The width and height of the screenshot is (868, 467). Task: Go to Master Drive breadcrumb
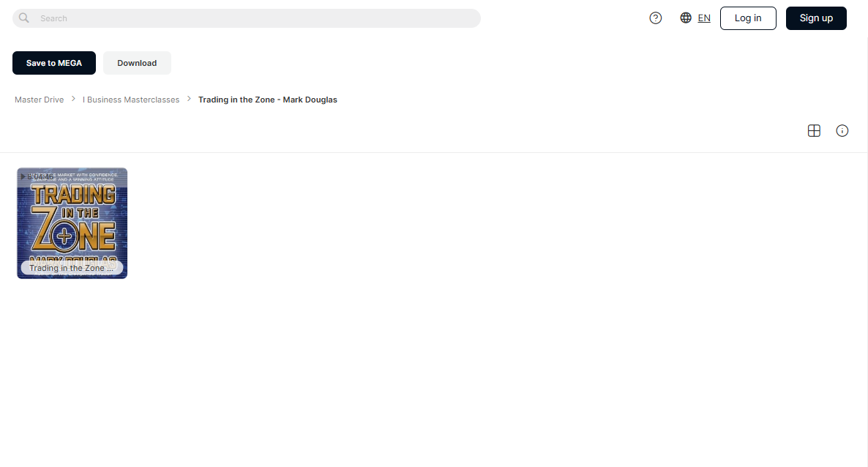coord(40,100)
